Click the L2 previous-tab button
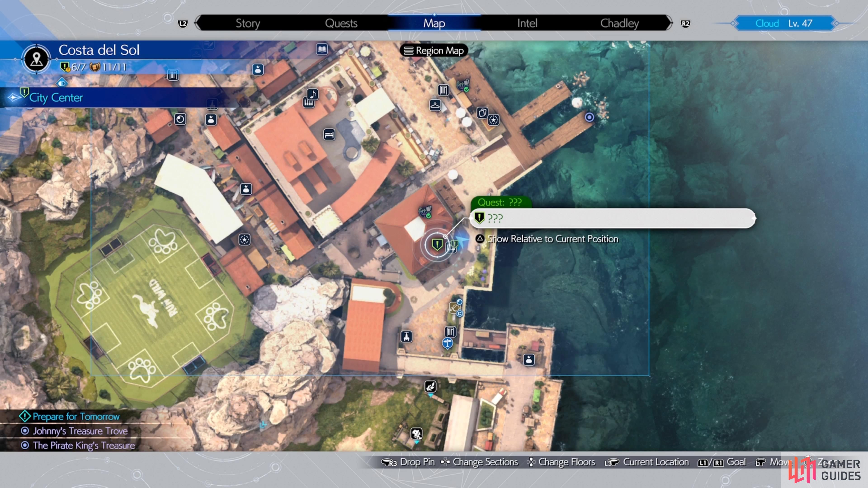This screenshot has width=868, height=488. coord(183,23)
